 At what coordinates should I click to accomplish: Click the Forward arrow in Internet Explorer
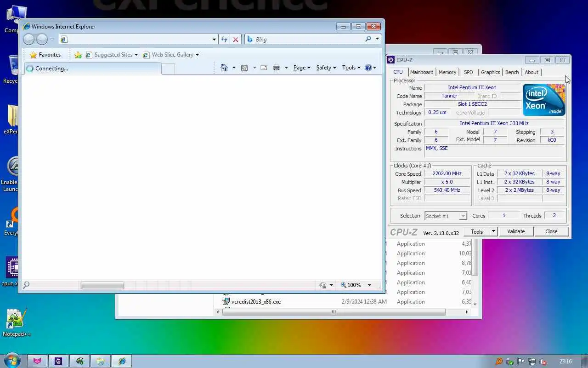(42, 39)
